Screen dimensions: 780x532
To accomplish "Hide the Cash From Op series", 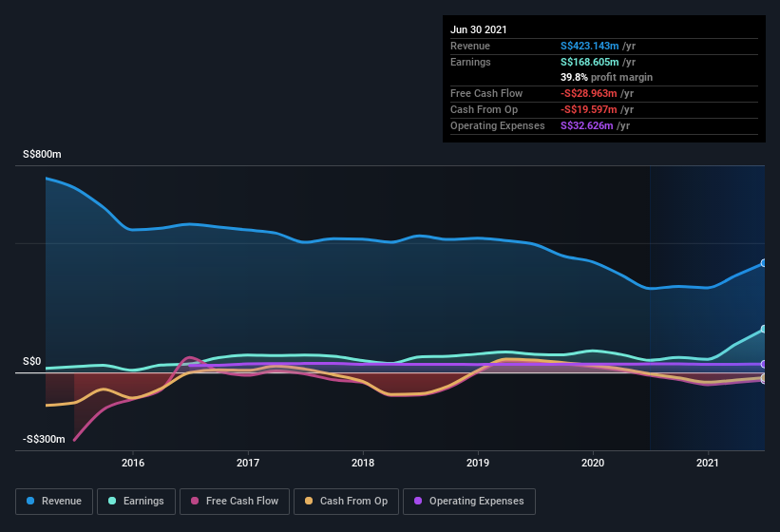I will pyautogui.click(x=346, y=502).
